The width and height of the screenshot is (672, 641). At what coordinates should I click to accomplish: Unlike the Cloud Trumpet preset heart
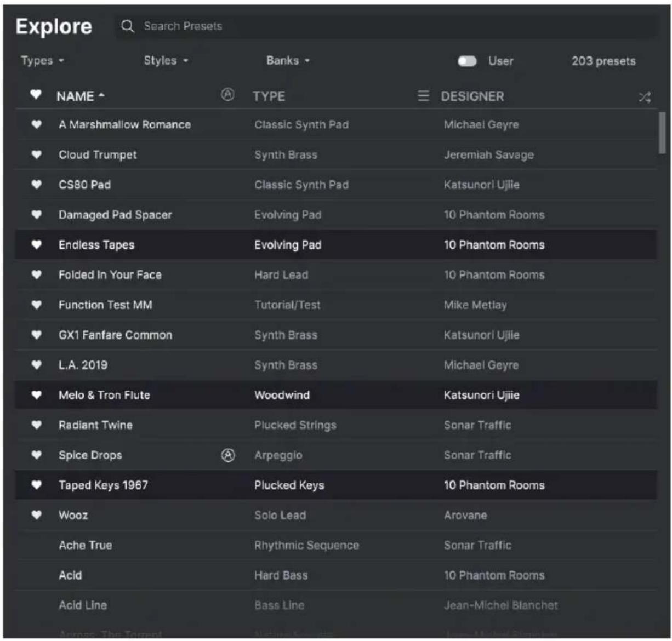[36, 154]
